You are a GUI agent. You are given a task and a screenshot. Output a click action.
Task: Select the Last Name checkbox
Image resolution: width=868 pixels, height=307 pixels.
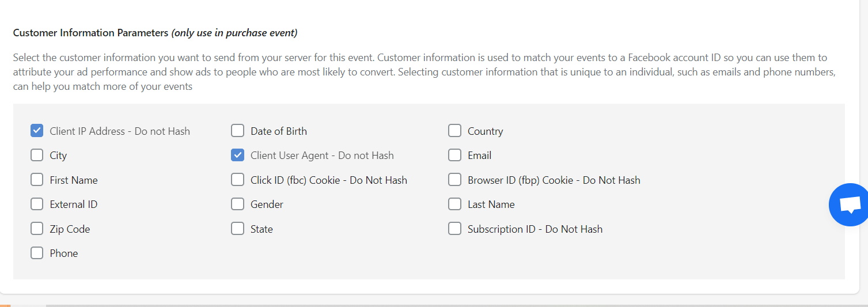(x=454, y=204)
